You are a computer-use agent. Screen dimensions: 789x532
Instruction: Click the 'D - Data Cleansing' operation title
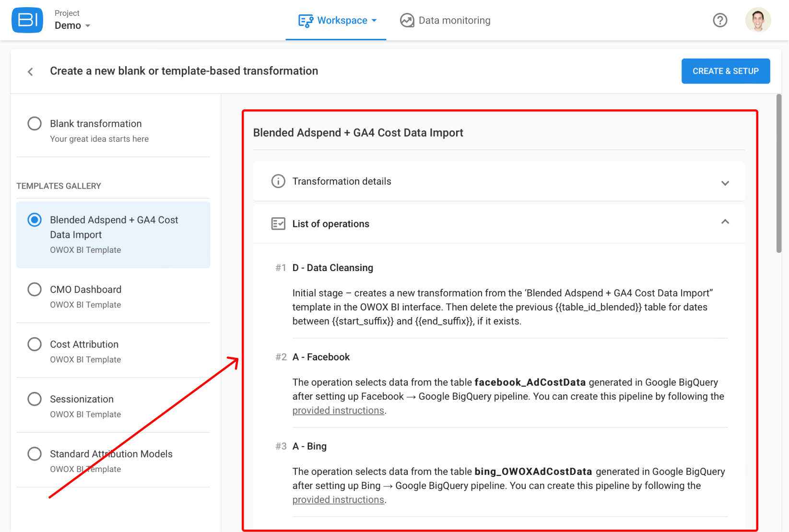[x=333, y=268]
